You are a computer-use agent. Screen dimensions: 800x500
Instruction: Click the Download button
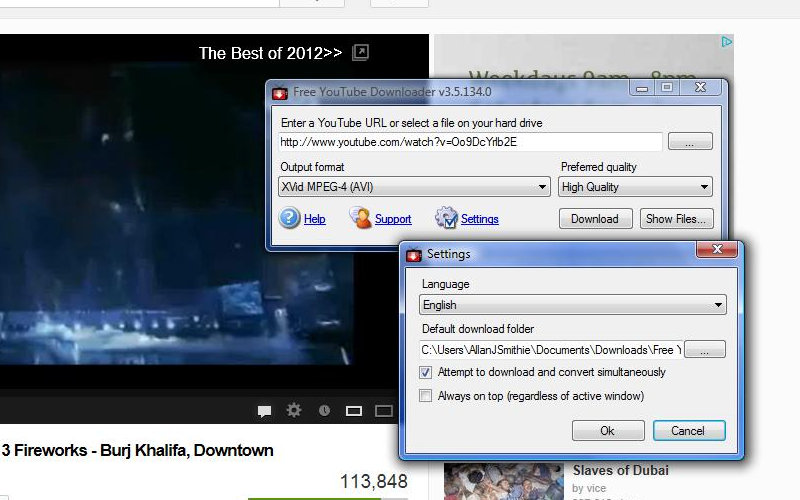[x=595, y=219]
